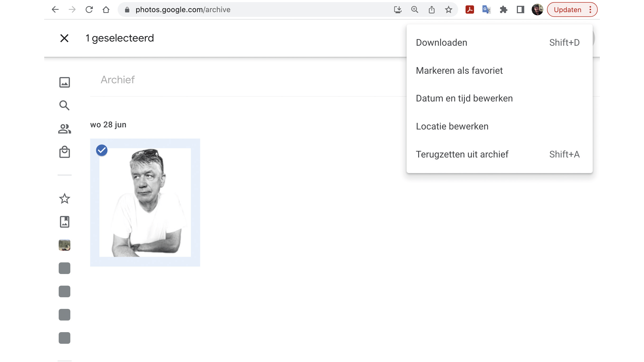Click the Adobe Acrobat extension icon

pyautogui.click(x=470, y=10)
